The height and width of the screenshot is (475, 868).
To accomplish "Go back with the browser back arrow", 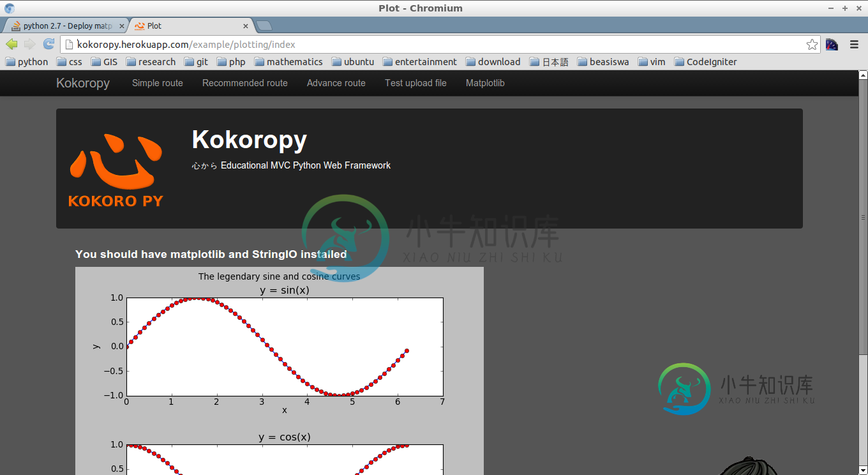I will point(11,44).
